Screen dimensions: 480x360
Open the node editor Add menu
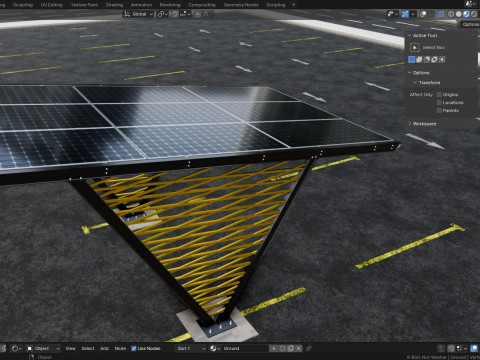click(x=104, y=348)
